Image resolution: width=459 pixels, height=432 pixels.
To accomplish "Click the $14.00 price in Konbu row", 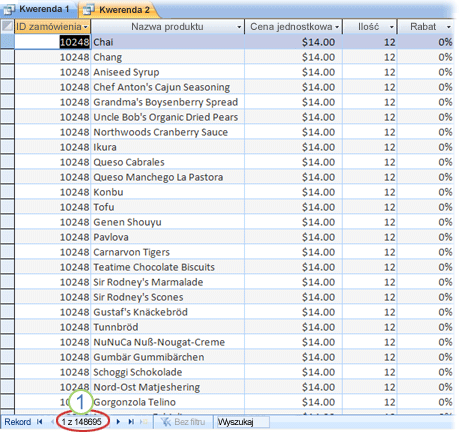I will [x=294, y=192].
